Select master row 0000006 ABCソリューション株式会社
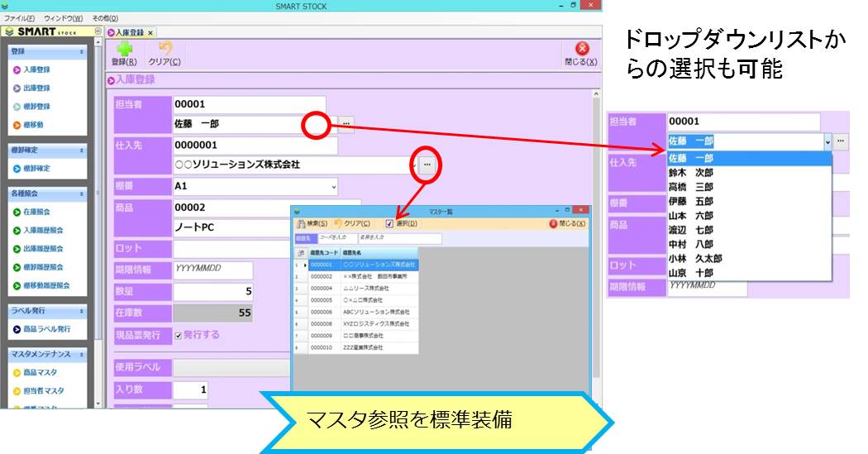Image resolution: width=868 pixels, height=454 pixels. tap(356, 313)
